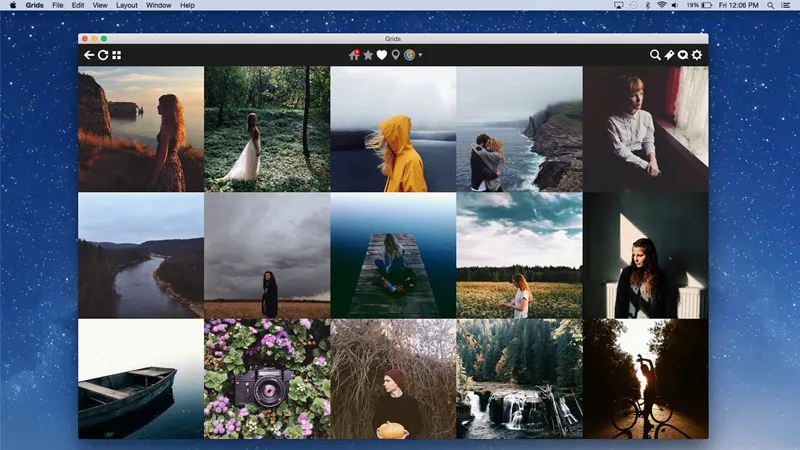Open the popular star icon
The image size is (800, 450).
pos(368,55)
